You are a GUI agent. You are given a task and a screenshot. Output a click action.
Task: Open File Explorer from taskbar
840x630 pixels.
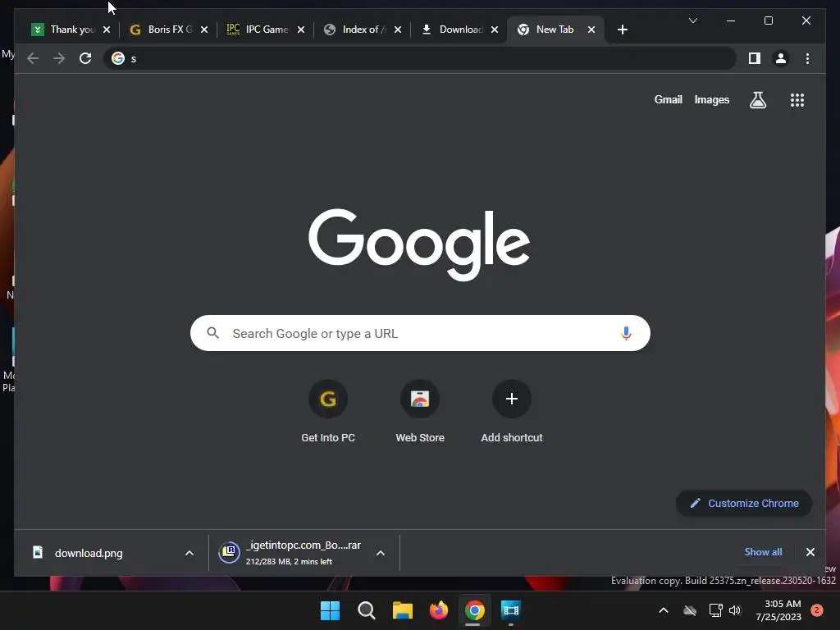402,610
